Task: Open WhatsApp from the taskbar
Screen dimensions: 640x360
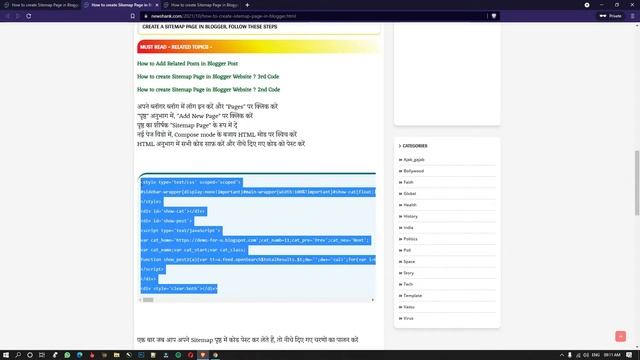Action: tap(67, 355)
